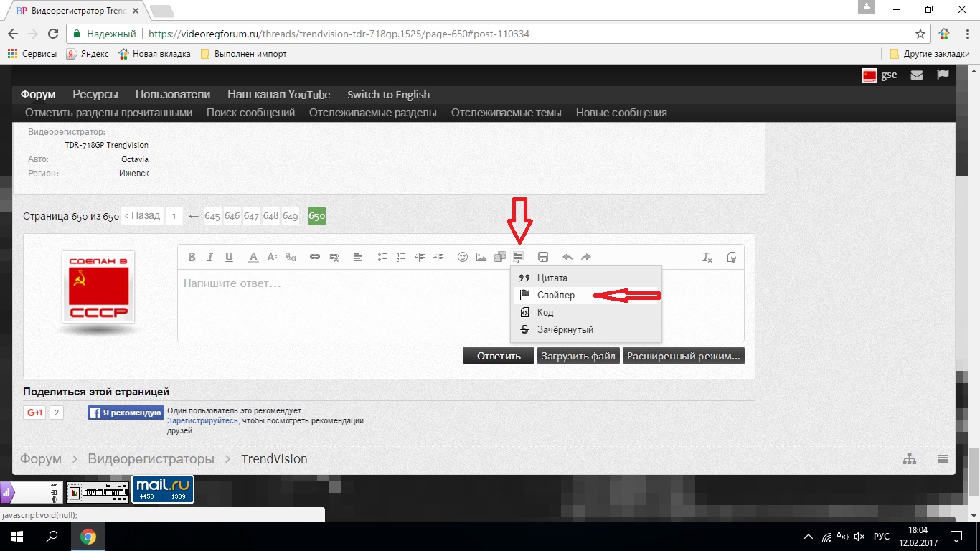980x551 pixels.
Task: Expand the text alignment options
Action: (x=358, y=257)
